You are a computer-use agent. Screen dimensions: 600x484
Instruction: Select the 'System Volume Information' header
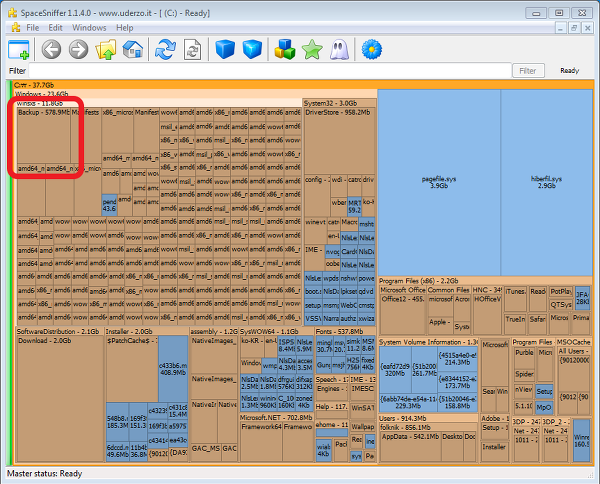429,342
